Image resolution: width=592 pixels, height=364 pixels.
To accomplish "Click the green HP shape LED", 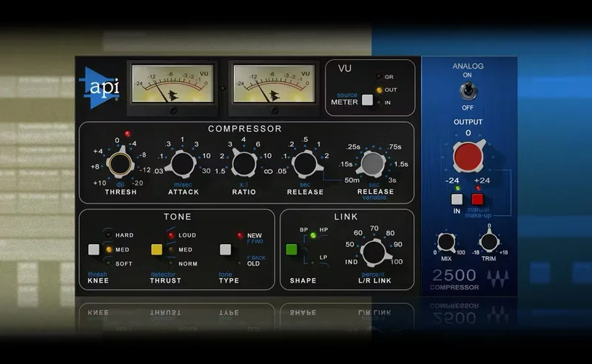I will pos(313,235).
